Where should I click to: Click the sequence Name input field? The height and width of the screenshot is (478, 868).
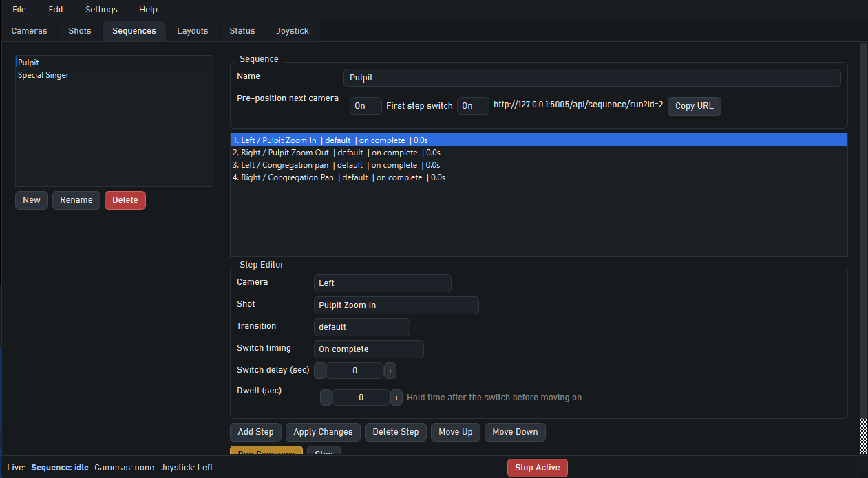[x=591, y=78]
